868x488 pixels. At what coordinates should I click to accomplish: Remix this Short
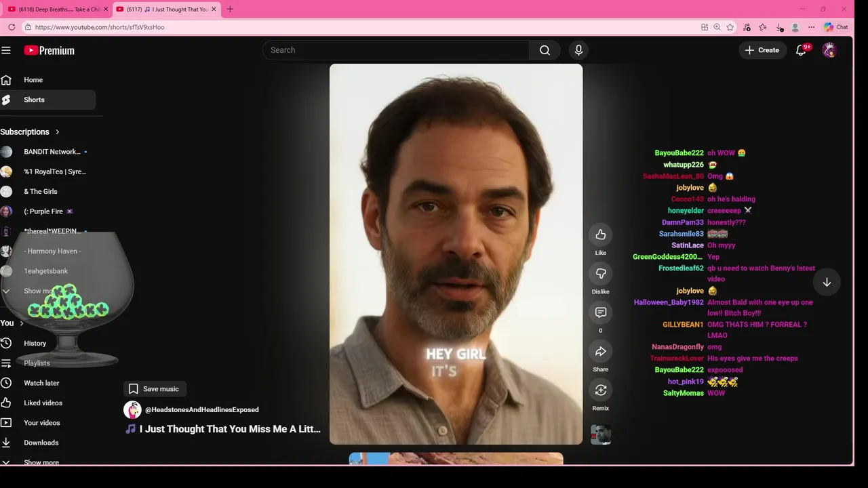[x=601, y=390]
